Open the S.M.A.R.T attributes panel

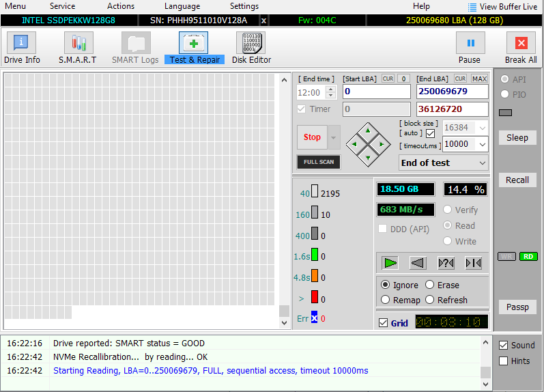point(78,48)
